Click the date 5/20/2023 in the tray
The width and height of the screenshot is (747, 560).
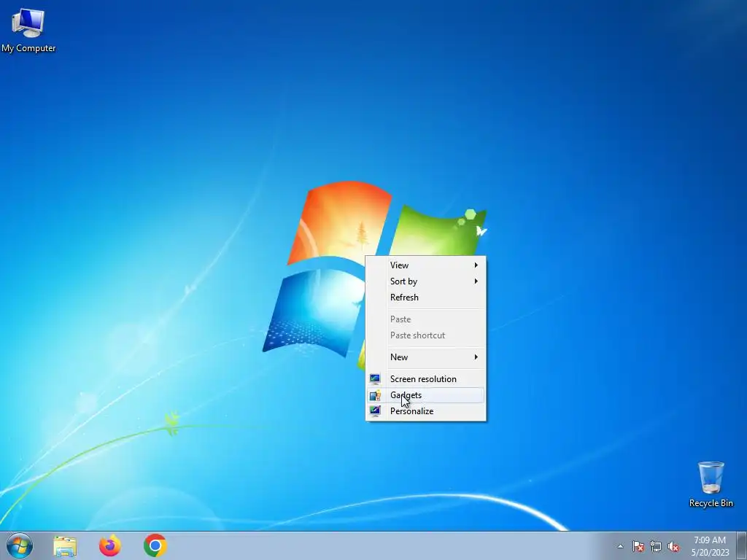(x=711, y=553)
